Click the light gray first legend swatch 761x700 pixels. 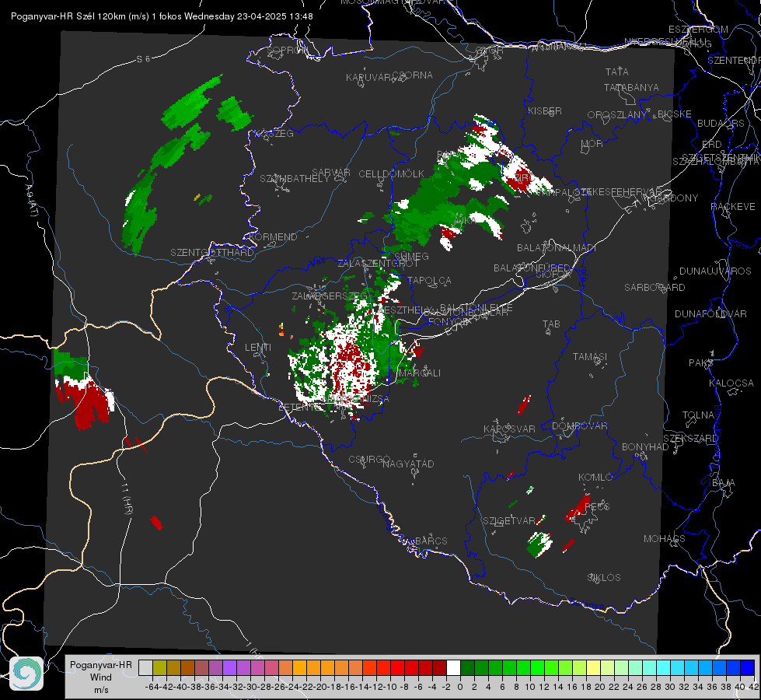pyautogui.click(x=145, y=667)
